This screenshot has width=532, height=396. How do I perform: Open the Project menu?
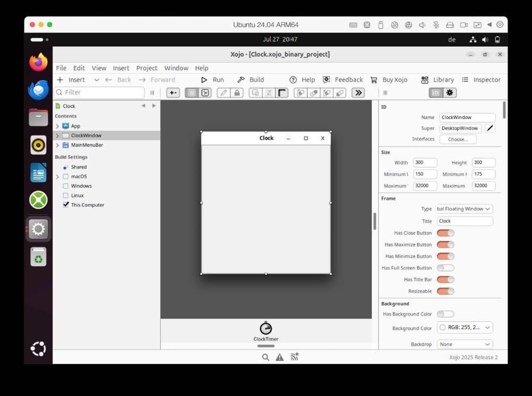tap(147, 68)
